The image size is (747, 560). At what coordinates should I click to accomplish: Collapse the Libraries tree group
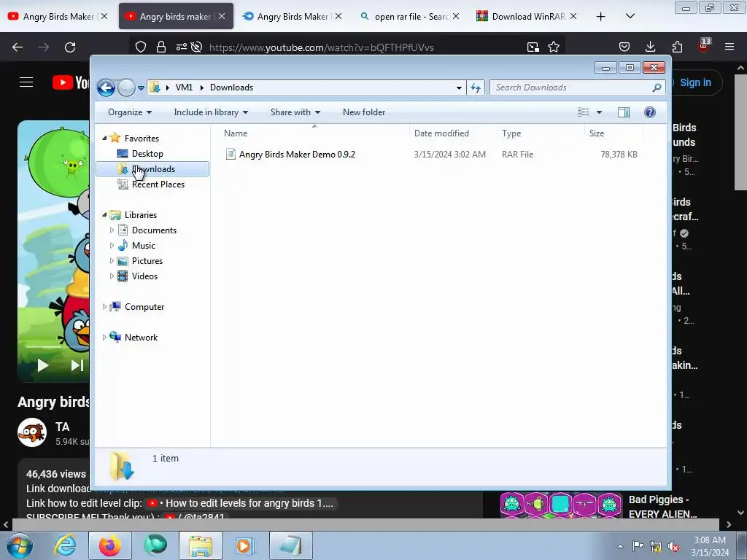[105, 215]
